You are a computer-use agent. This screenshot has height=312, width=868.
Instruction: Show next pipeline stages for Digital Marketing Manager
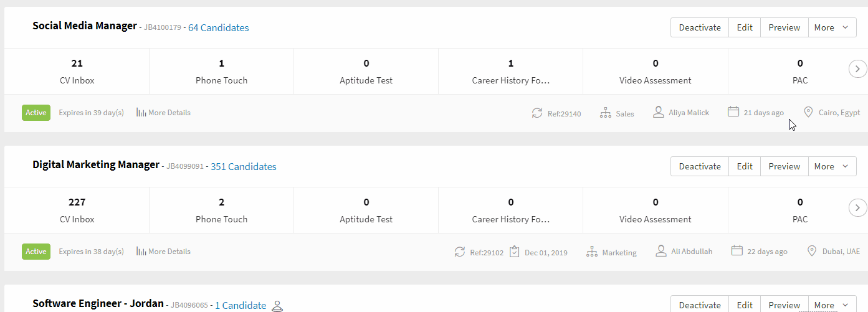pyautogui.click(x=857, y=207)
